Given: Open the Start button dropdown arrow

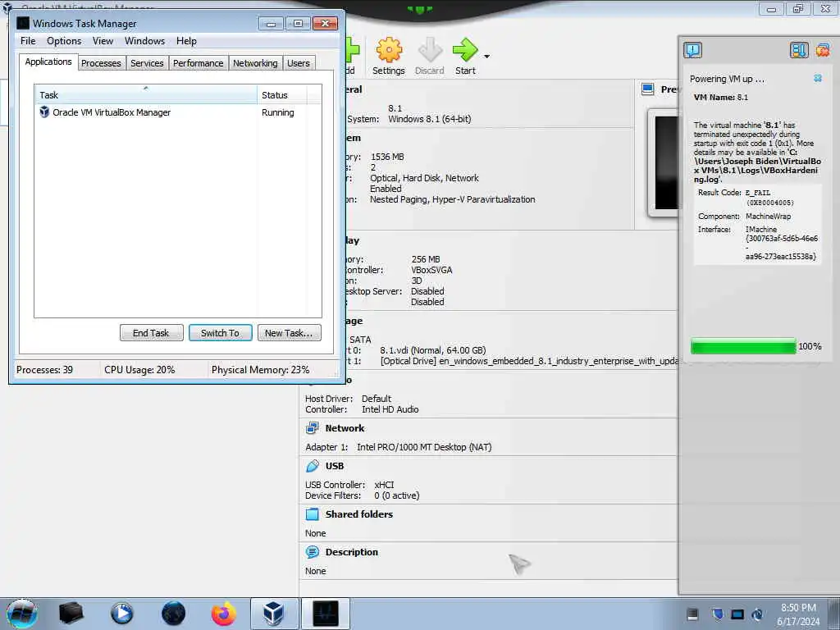Looking at the screenshot, I should pos(486,57).
